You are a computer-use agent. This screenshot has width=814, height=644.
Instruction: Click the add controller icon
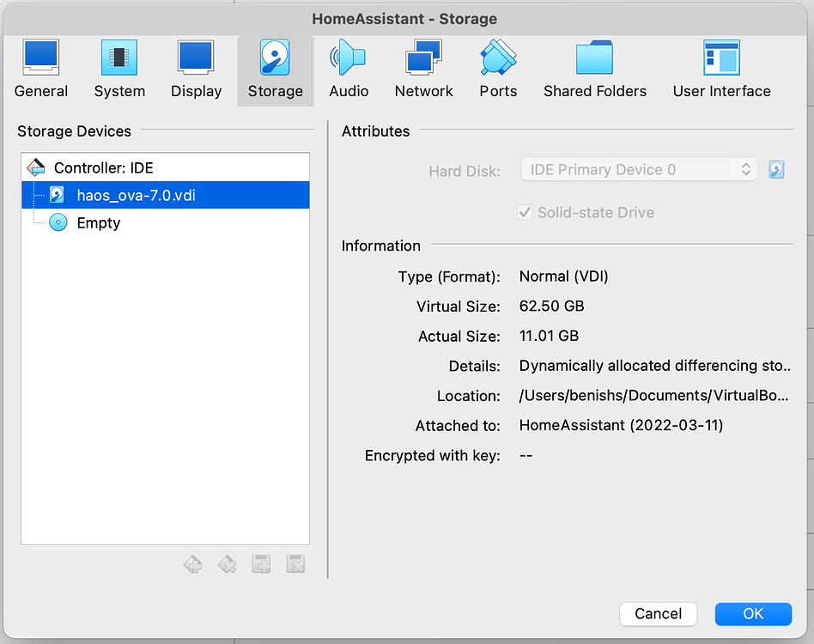click(x=192, y=564)
